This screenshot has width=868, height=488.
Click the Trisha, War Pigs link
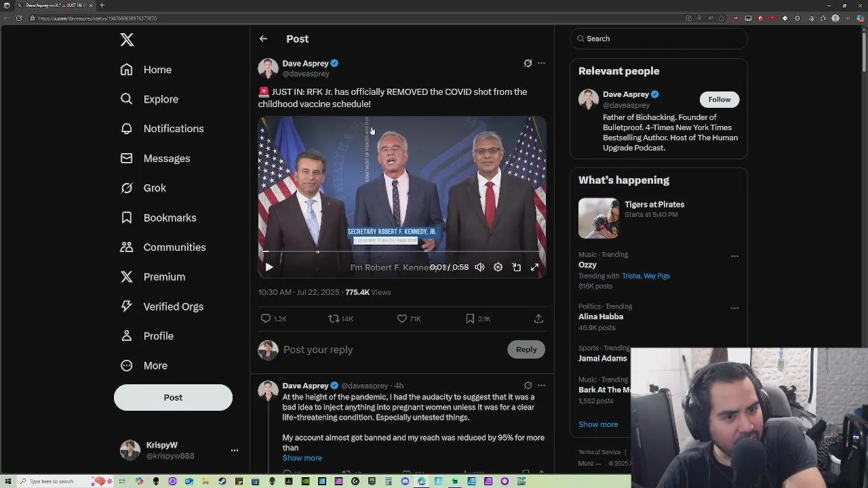pos(646,276)
